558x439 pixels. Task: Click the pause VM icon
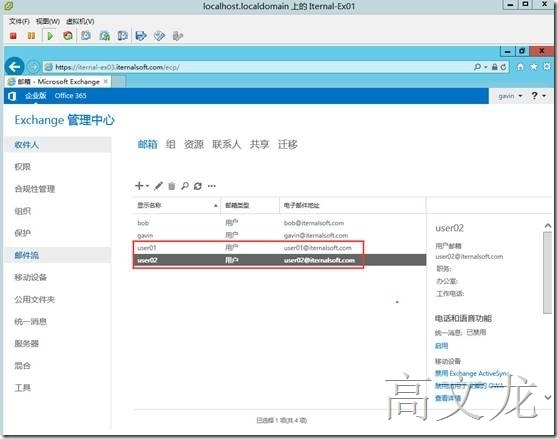(x=31, y=36)
